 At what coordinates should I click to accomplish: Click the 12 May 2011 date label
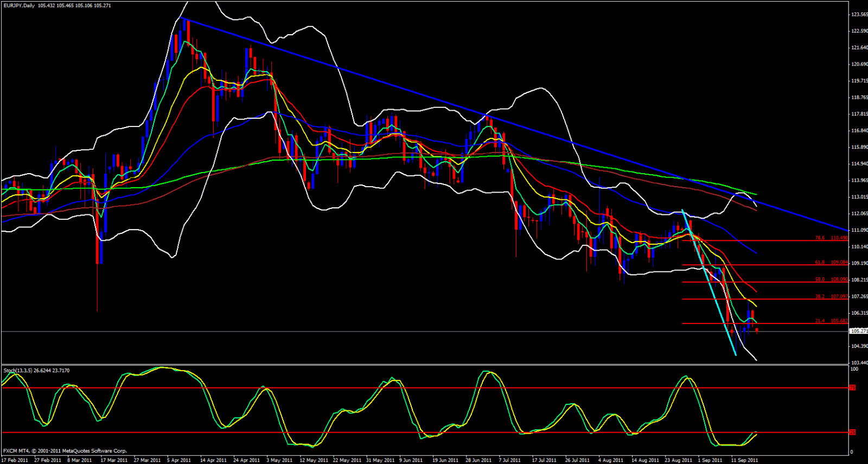[314, 460]
